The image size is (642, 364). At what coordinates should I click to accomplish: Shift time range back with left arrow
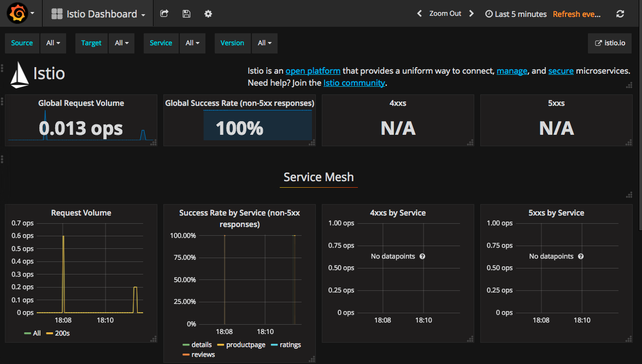[x=419, y=14]
